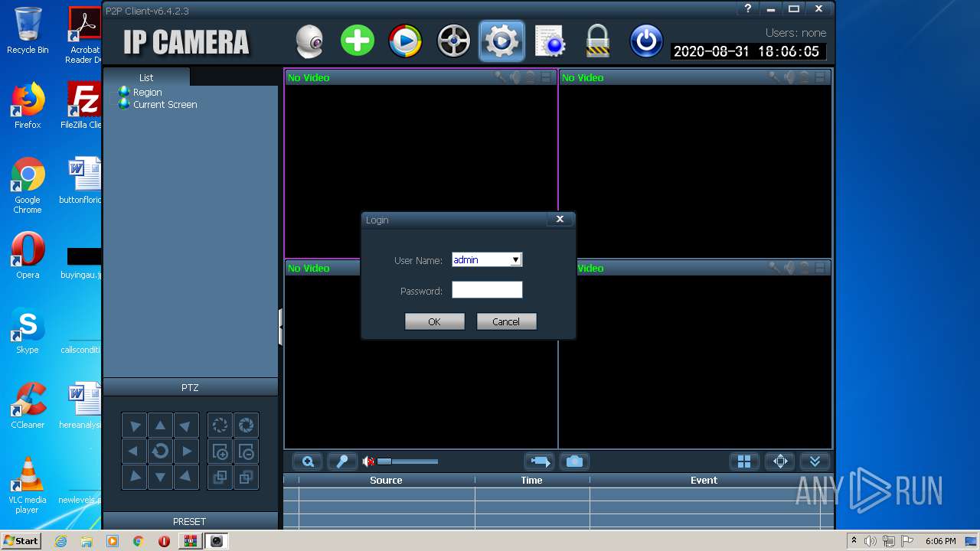Open the User Name dropdown arrow
This screenshot has width=980, height=551.
pos(515,260)
